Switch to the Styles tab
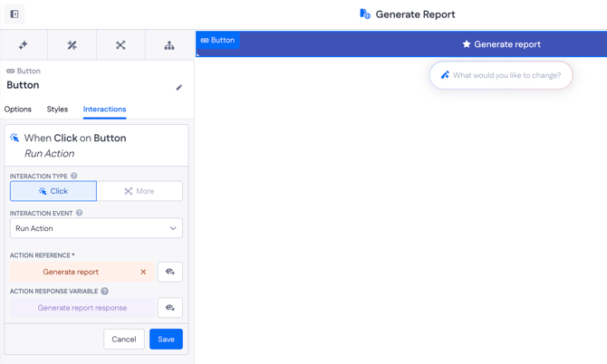Viewport: 607px width, 364px height. click(x=57, y=109)
